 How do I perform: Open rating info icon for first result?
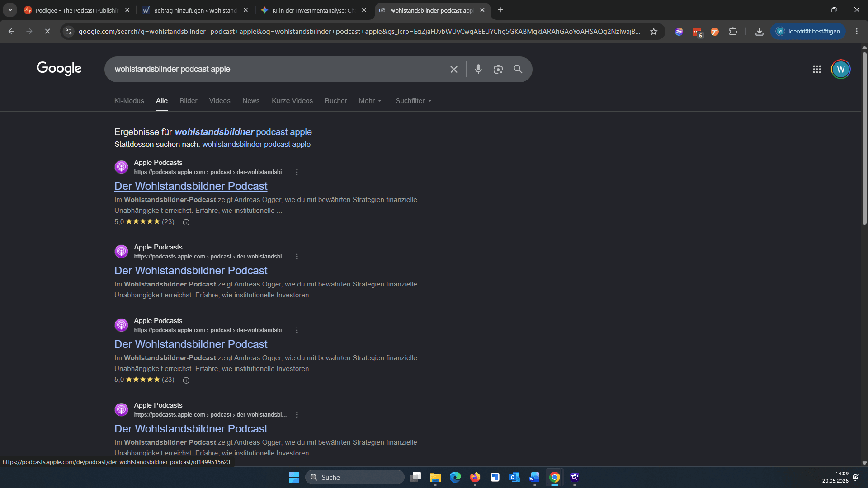[186, 222]
